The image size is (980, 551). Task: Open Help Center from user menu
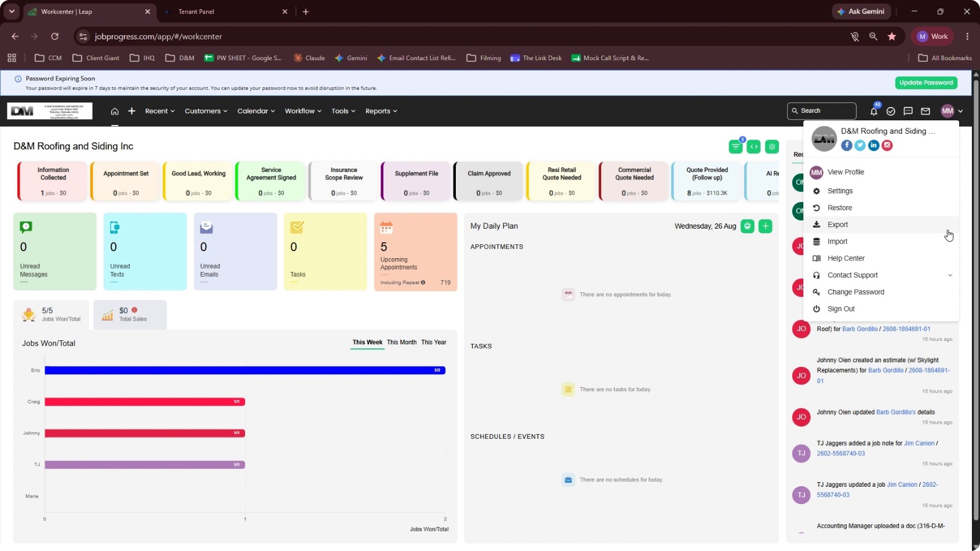point(882,259)
